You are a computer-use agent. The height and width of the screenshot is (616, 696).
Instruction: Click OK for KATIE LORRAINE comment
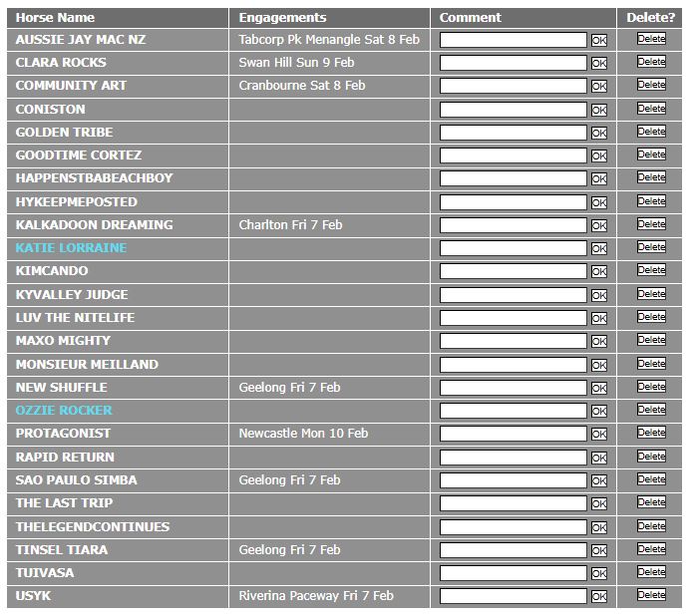click(x=599, y=249)
